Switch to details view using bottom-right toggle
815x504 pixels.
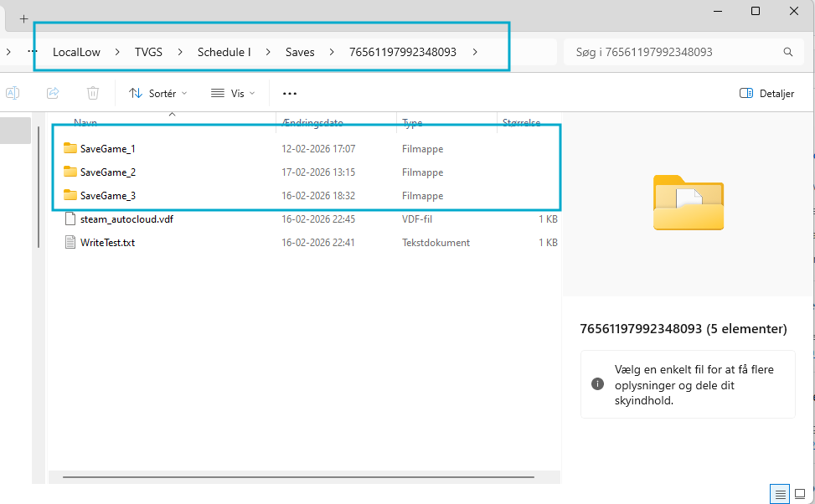point(780,494)
